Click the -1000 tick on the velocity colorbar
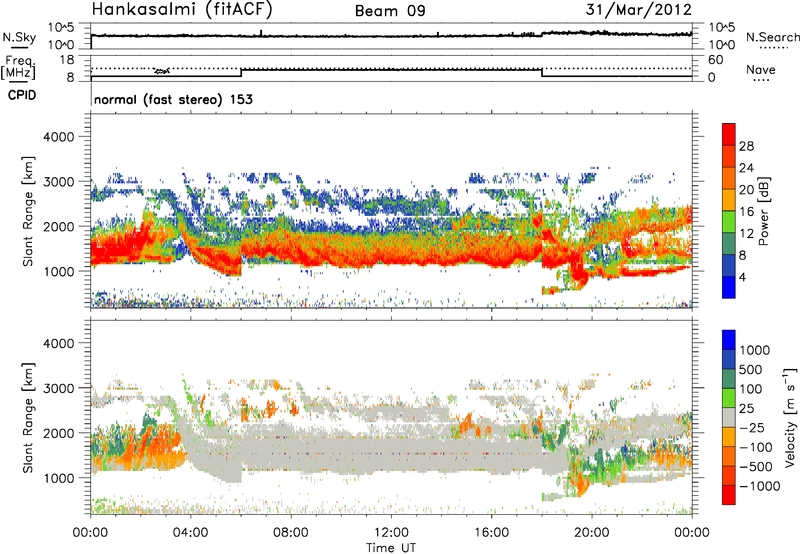Screen dimensions: 800x554 (760, 486)
